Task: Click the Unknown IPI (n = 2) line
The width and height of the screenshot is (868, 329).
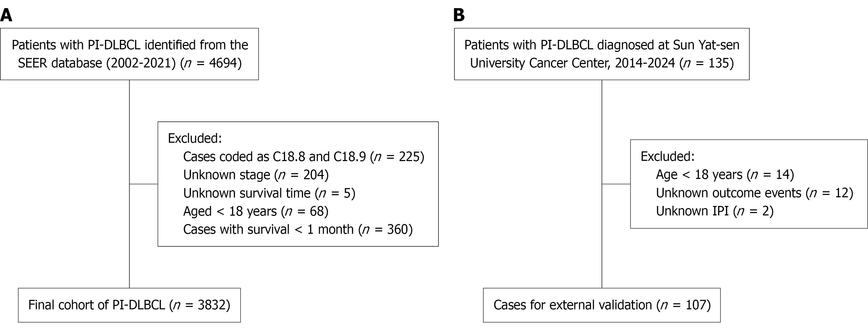Action: point(714,211)
